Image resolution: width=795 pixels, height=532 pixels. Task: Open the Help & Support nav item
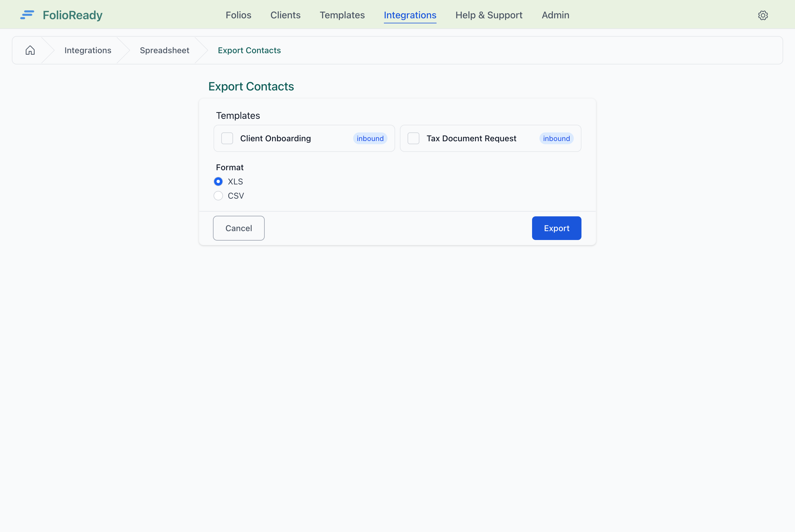tap(489, 15)
